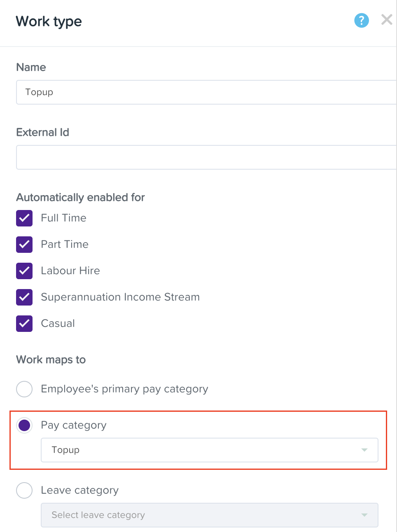Select the Pay category radio button
Screen dimensions: 397x532
pyautogui.click(x=24, y=425)
